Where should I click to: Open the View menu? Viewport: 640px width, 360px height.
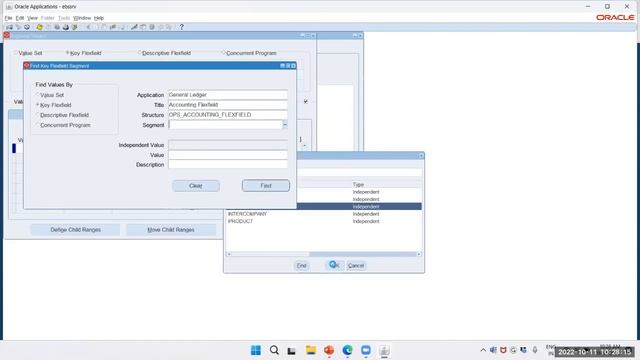pos(32,18)
